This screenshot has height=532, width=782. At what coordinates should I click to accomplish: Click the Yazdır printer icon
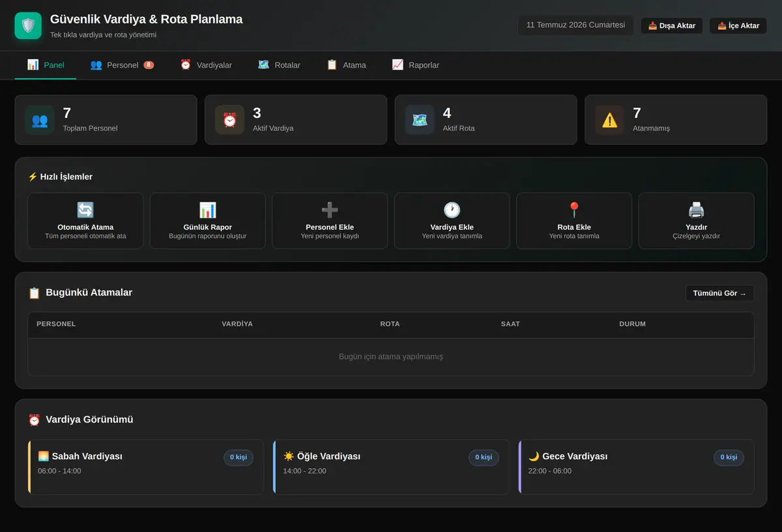(696, 210)
